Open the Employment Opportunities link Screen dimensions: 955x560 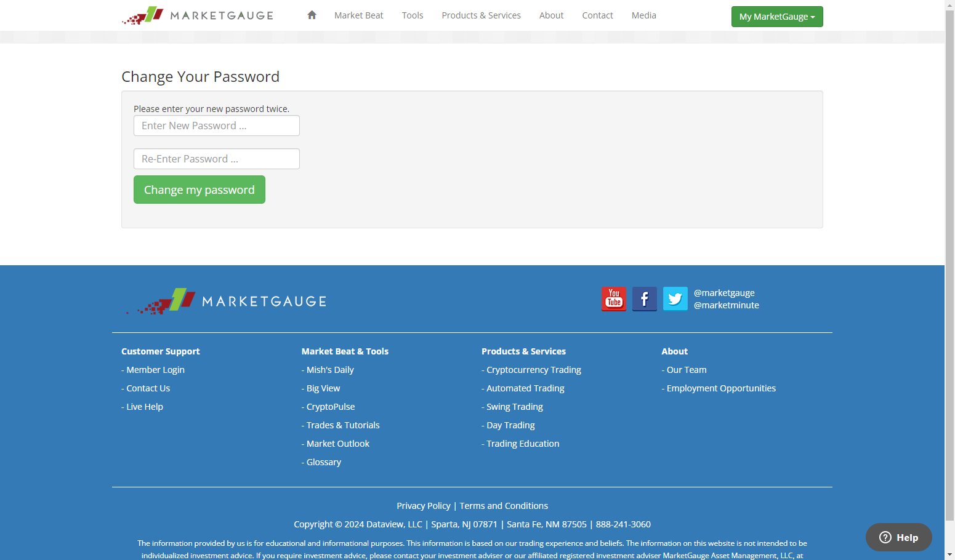pyautogui.click(x=721, y=388)
